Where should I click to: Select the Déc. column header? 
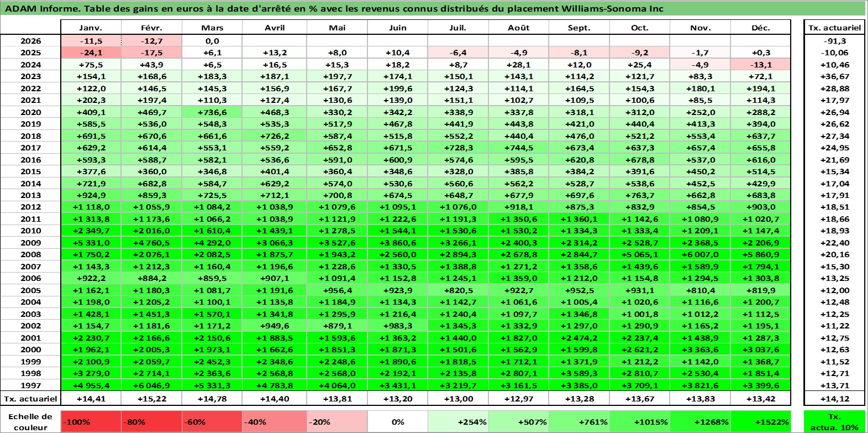point(761,28)
